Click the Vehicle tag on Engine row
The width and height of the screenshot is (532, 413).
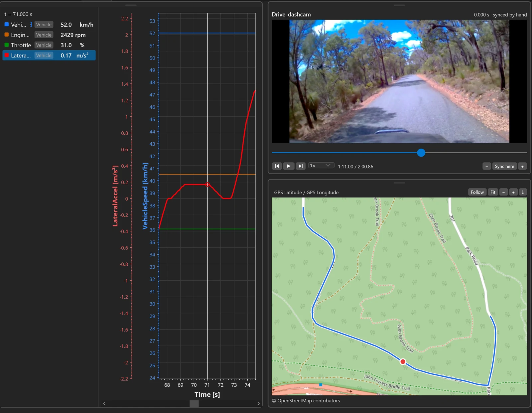click(x=44, y=35)
